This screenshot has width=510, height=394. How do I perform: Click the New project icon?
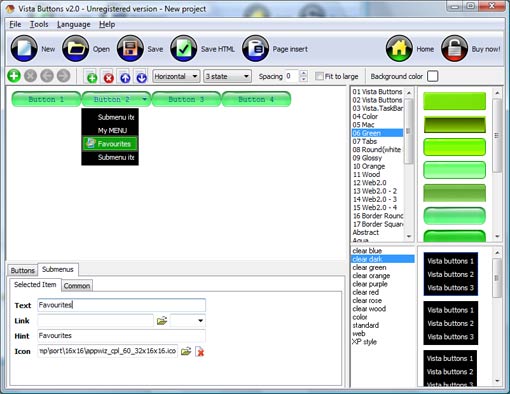coord(24,49)
